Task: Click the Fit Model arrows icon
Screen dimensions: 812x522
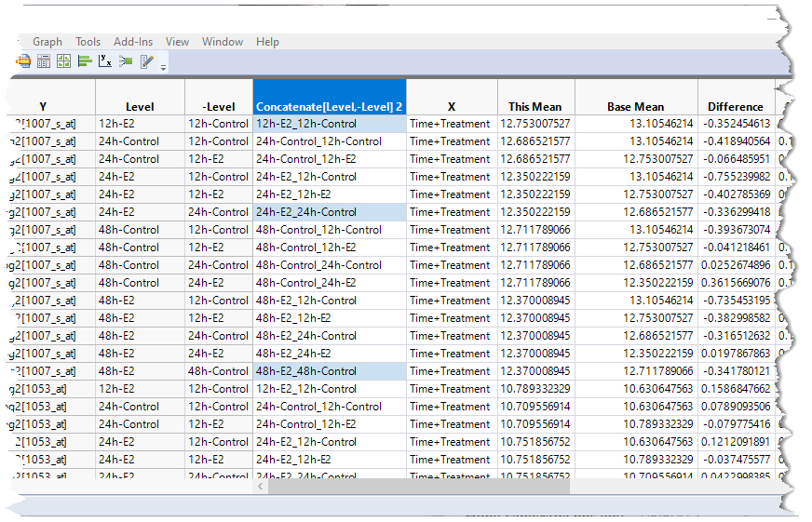Action: [x=126, y=61]
